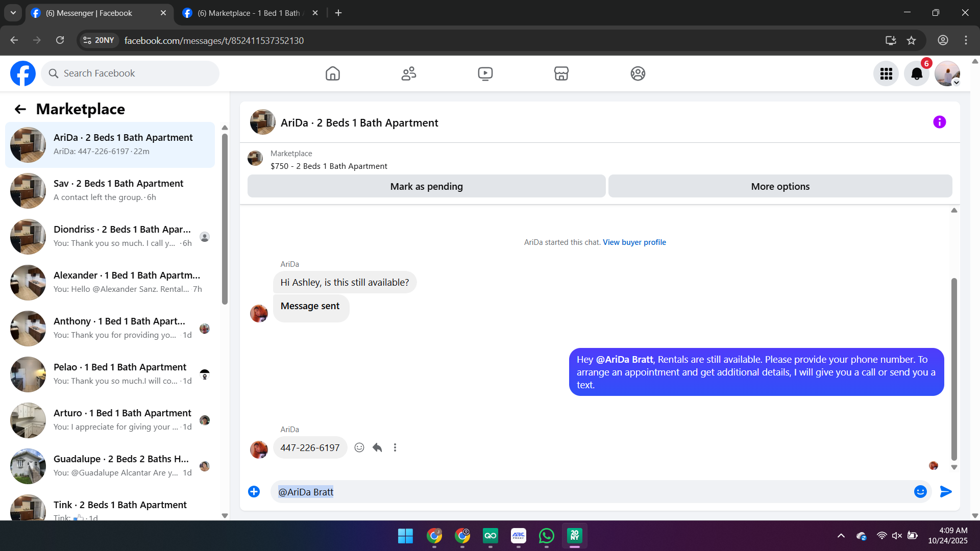Show hidden system tray icons
The image size is (980, 551).
841,536
